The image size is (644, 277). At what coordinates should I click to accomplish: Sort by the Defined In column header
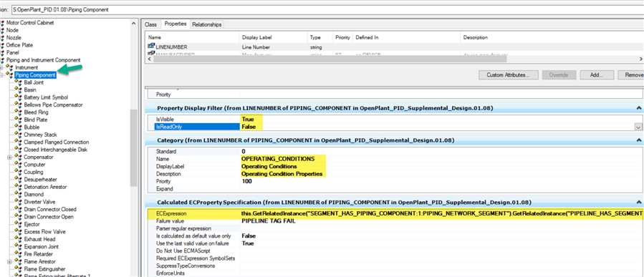407,37
